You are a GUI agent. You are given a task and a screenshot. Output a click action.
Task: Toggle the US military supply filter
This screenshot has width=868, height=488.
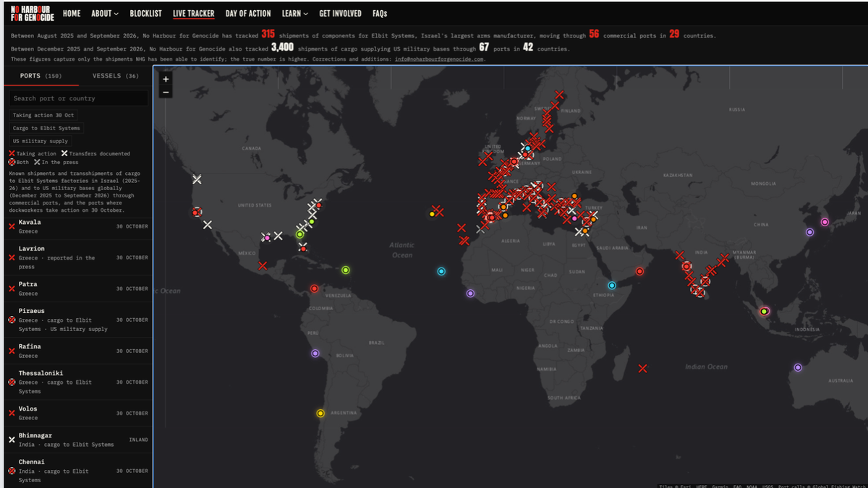point(41,141)
